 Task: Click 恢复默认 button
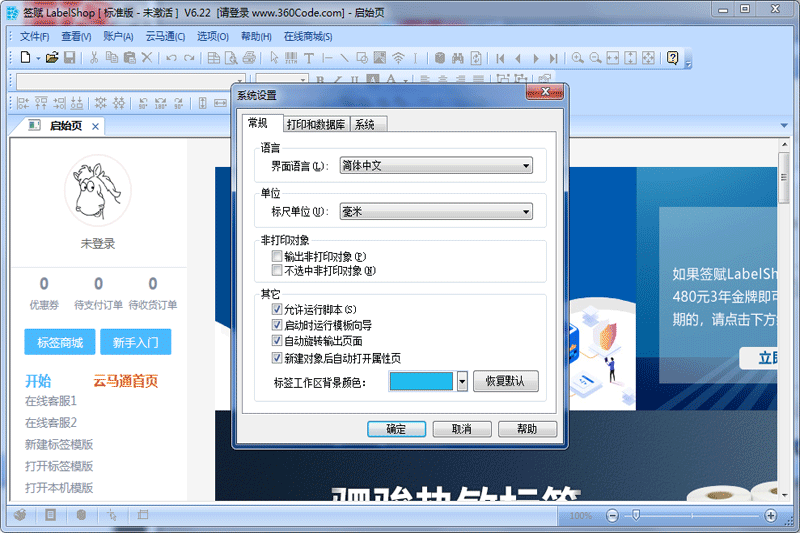coord(506,381)
